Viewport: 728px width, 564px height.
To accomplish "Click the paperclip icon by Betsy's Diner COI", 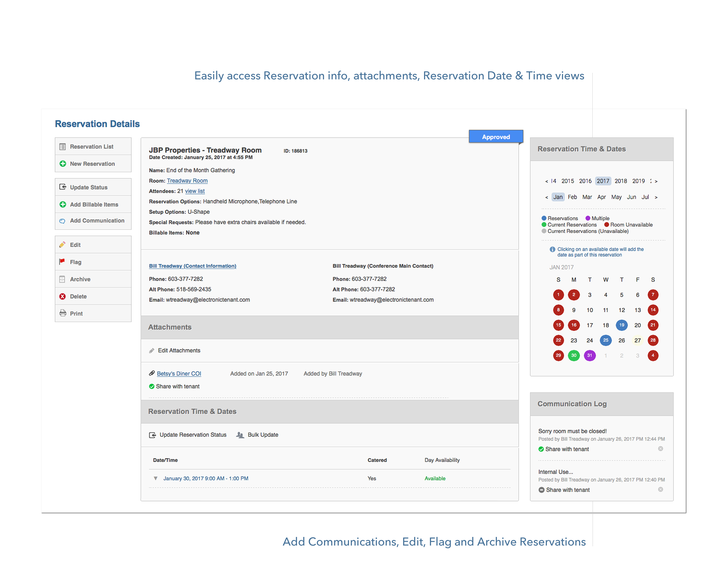I will pyautogui.click(x=152, y=373).
